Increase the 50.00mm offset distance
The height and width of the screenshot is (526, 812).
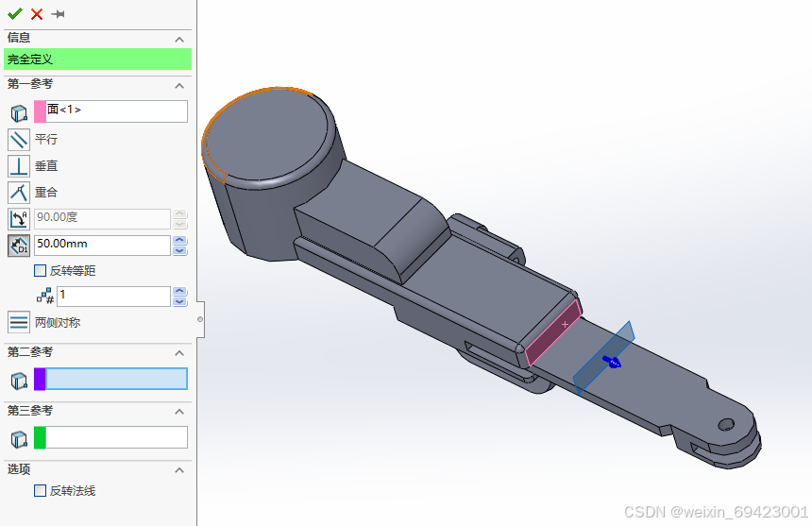pos(179,240)
